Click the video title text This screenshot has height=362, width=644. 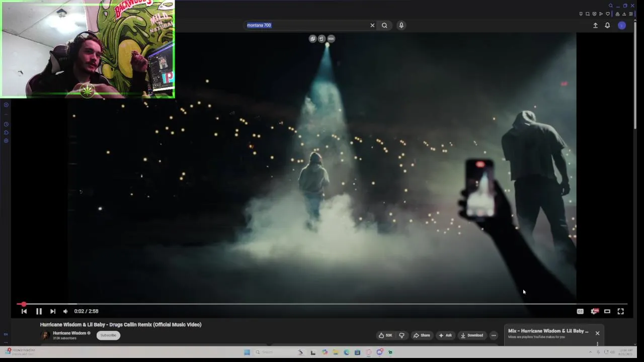click(x=121, y=325)
